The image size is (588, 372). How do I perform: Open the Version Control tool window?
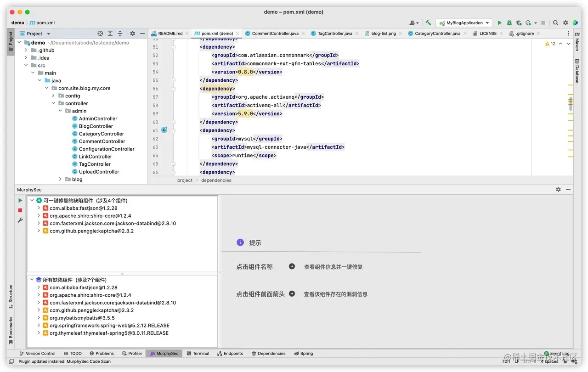[37, 354]
